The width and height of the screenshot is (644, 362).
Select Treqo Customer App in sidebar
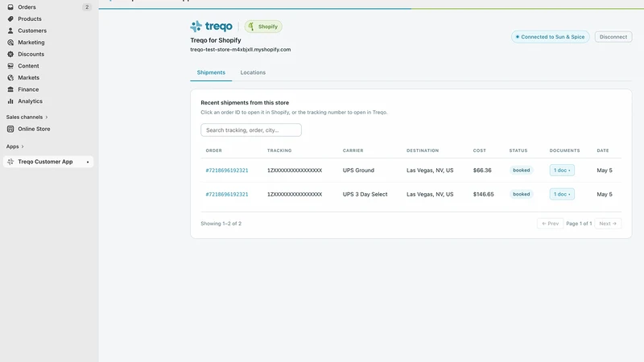48,162
